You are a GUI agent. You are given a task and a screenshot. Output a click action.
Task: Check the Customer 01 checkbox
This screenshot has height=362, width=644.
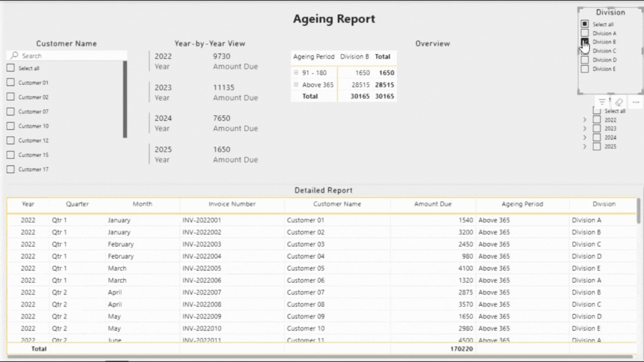click(10, 82)
